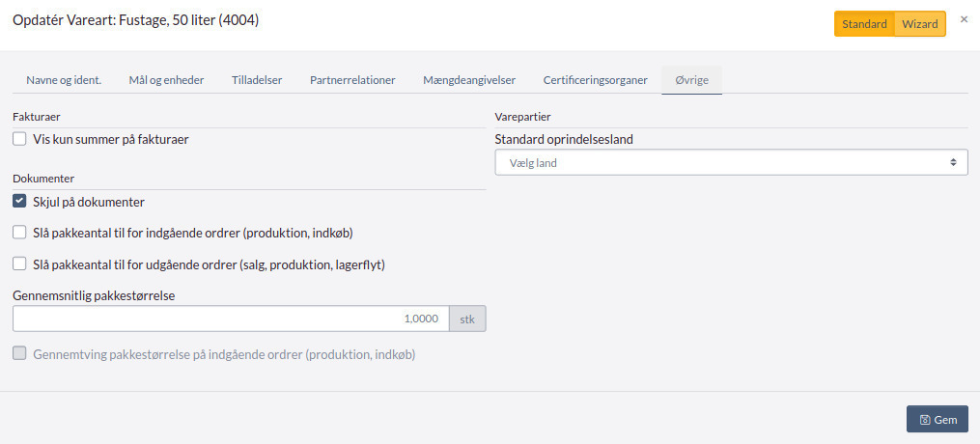The height and width of the screenshot is (444, 980).
Task: Switch to Wizard mode
Action: coord(920,24)
